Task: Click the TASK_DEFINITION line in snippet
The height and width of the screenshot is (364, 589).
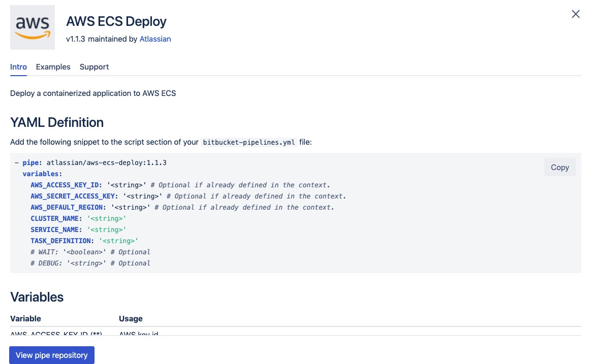Action: click(x=84, y=241)
